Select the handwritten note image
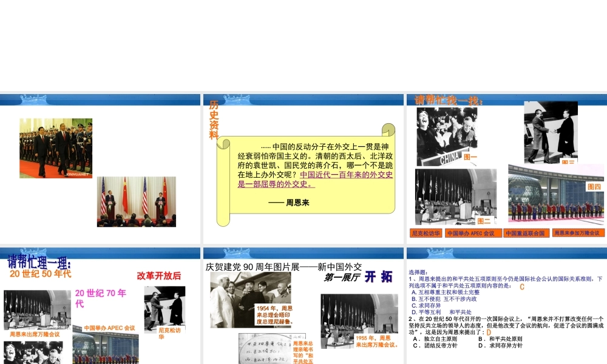Viewport: 607px width, 364px height. [272, 349]
